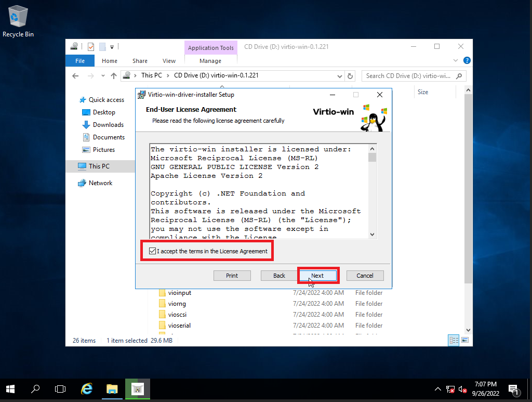Open Pictures in the navigation pane
This screenshot has width=532, height=402.
coord(104,150)
